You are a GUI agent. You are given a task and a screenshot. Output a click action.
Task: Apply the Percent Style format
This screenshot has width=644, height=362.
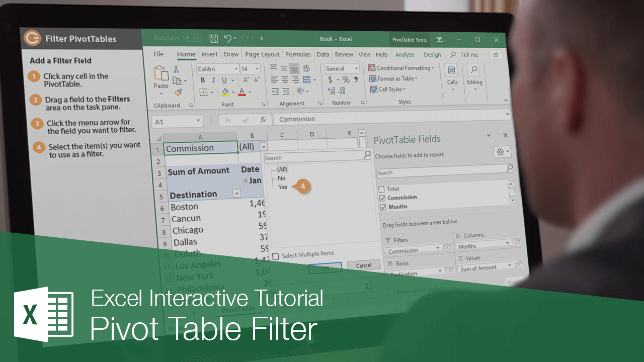[x=345, y=79]
